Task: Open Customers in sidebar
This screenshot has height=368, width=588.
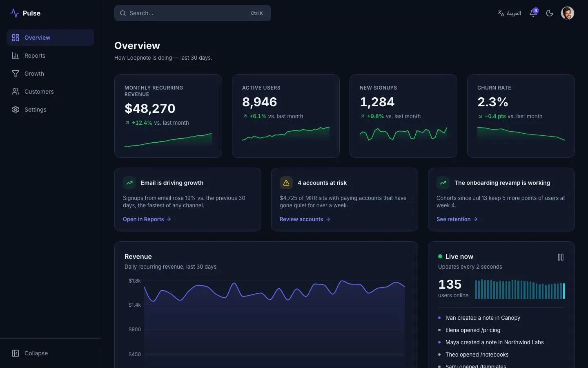Action: pos(50,92)
